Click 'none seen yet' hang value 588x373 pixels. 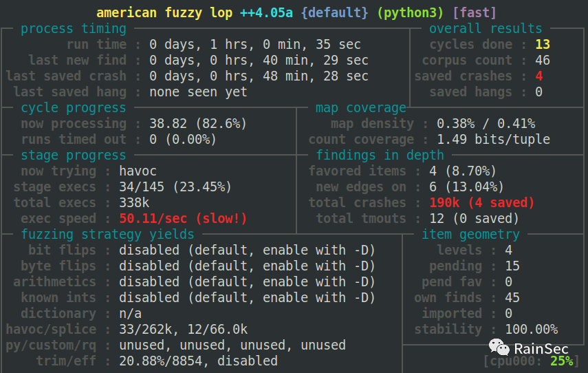click(x=198, y=92)
